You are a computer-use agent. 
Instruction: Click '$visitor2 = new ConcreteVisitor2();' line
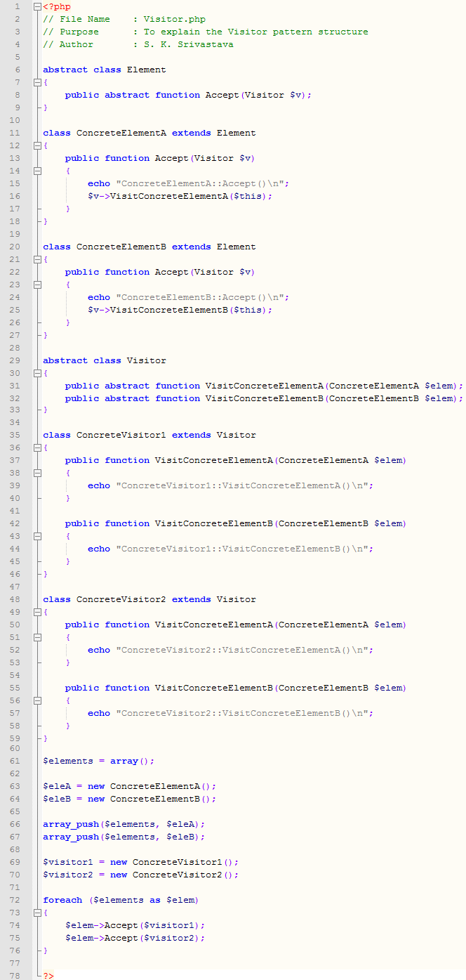(x=141, y=875)
